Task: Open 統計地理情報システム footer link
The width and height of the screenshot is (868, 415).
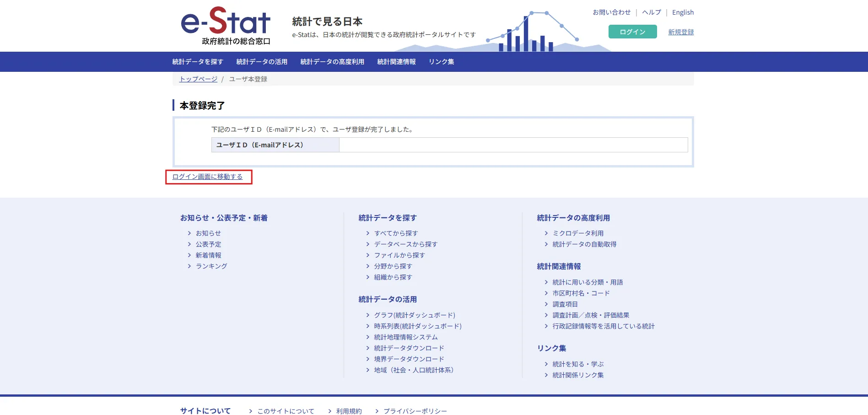Action: click(406, 337)
